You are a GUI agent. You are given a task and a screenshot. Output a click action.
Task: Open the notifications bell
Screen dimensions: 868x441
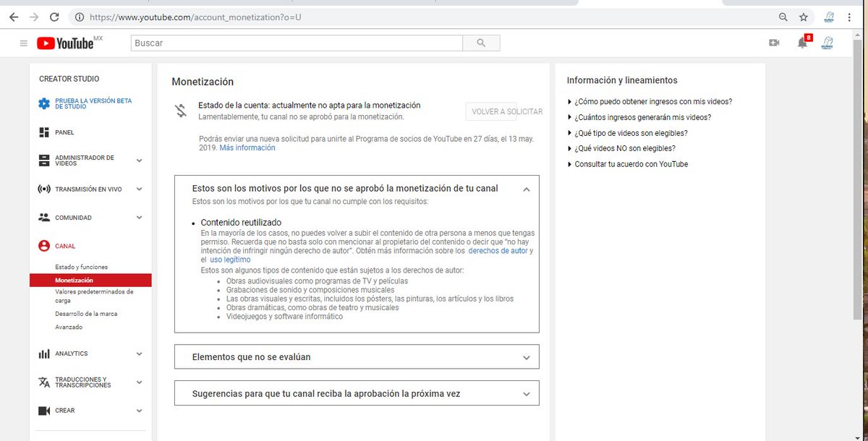(x=802, y=43)
